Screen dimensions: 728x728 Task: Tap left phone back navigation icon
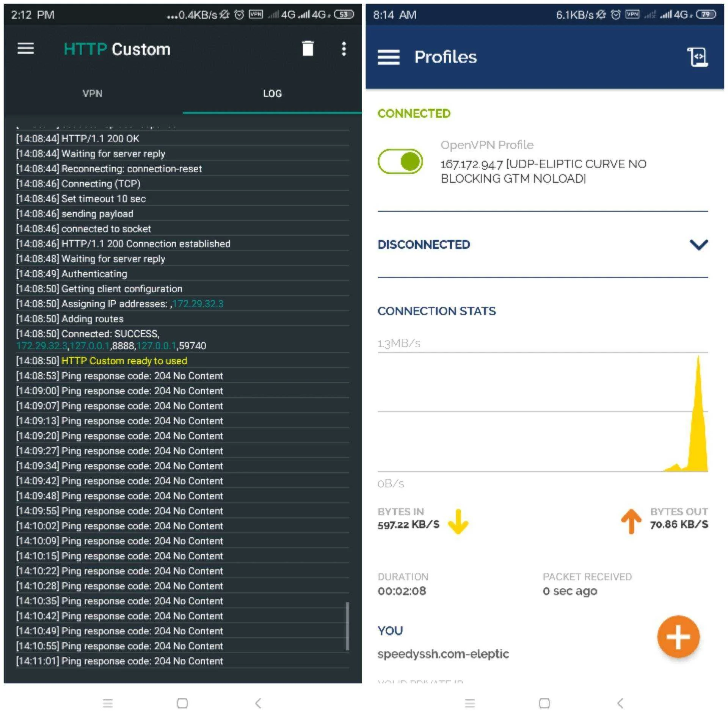[258, 703]
